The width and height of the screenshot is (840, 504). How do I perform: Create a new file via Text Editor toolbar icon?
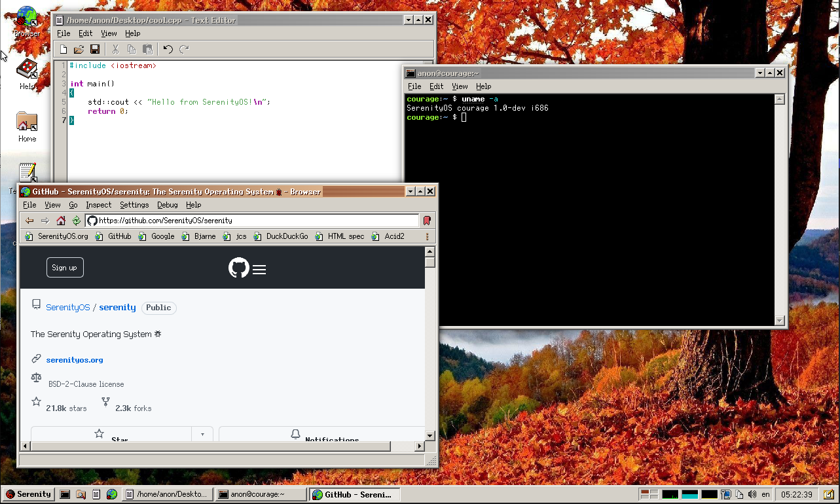pyautogui.click(x=64, y=49)
